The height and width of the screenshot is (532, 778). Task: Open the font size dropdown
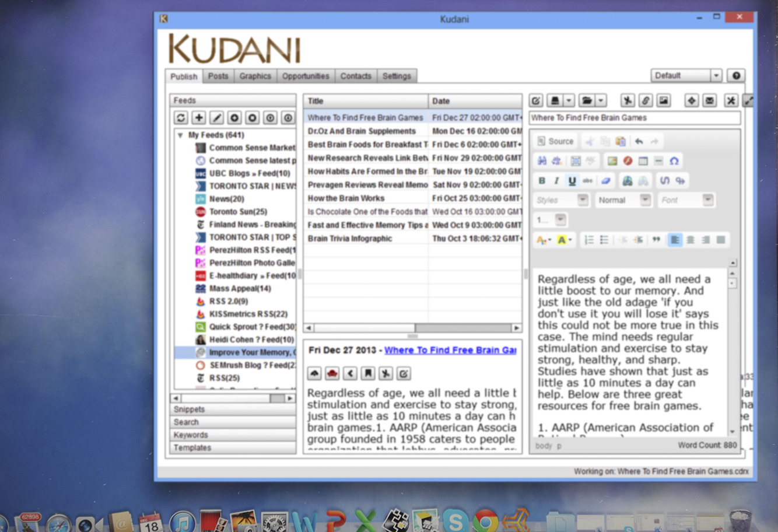click(x=551, y=220)
